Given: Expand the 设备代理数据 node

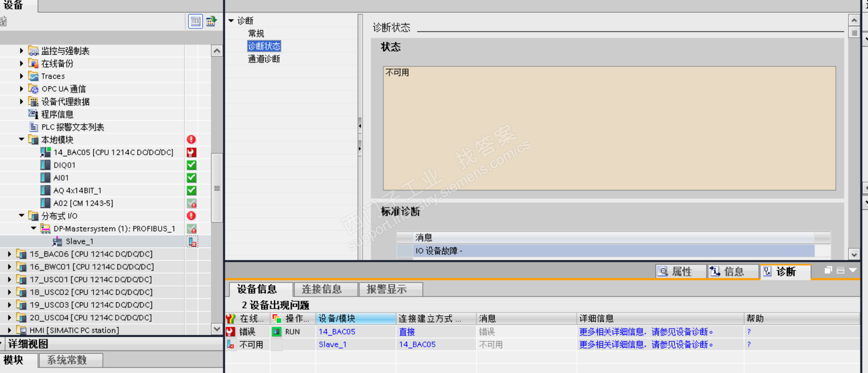Looking at the screenshot, I should coord(21,102).
